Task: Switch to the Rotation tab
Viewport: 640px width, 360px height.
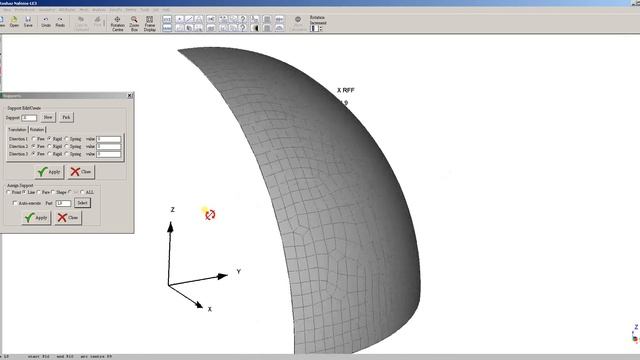Action: tap(37, 129)
